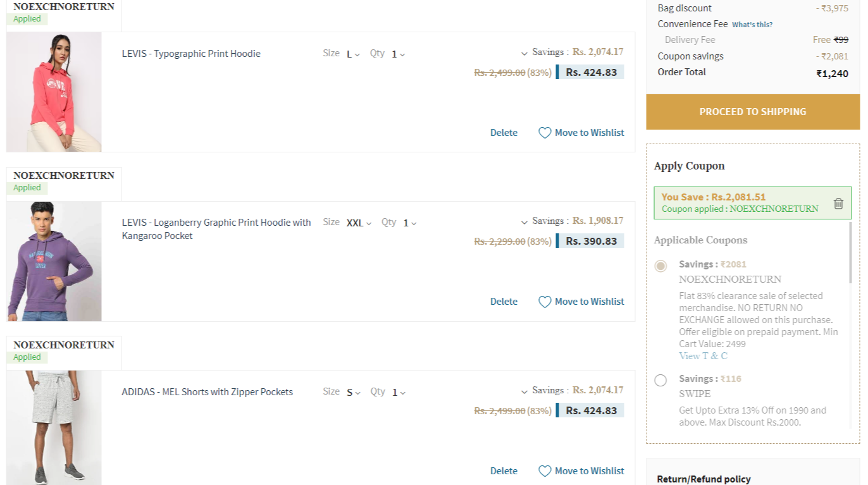This screenshot has height=485, width=868.
Task: Open size dropdown for Typographic Print Hoodie
Action: pos(353,54)
